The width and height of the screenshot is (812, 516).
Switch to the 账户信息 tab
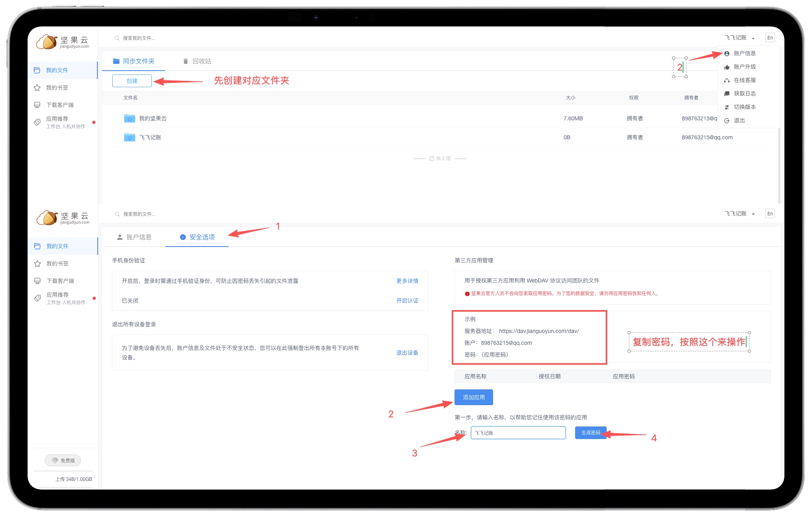(134, 237)
